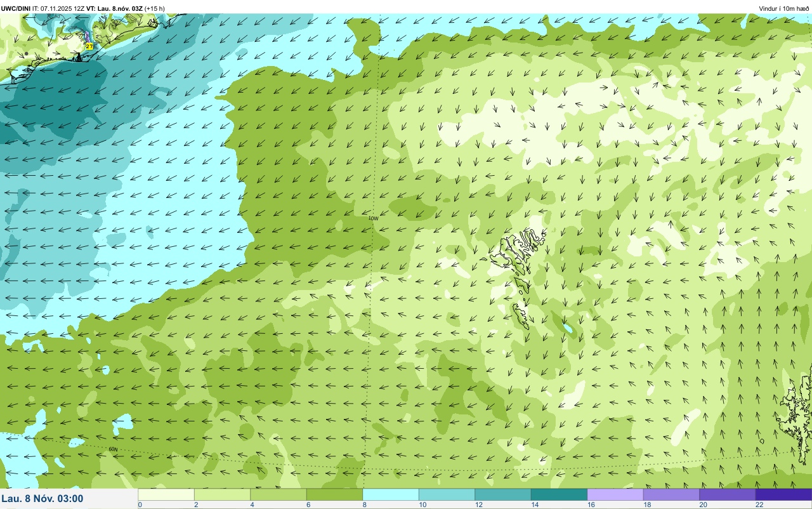
Task: Click the '(+15 h)' forecast offset text
Action: pyautogui.click(x=155, y=8)
